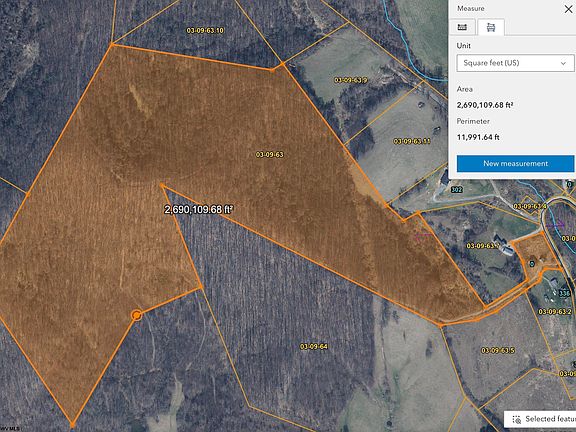Viewport: 576px width, 432px height.
Task: Close the Measure panel
Action: point(568,9)
